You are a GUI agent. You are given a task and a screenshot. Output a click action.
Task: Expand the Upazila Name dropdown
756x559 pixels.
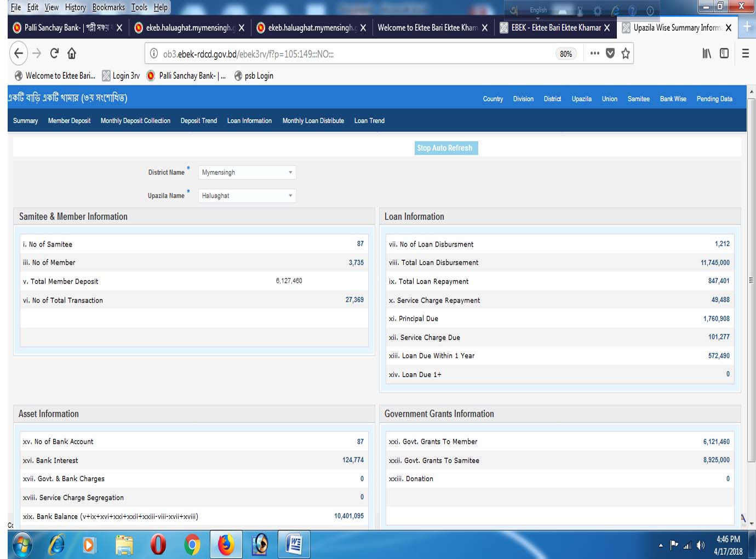247,196
